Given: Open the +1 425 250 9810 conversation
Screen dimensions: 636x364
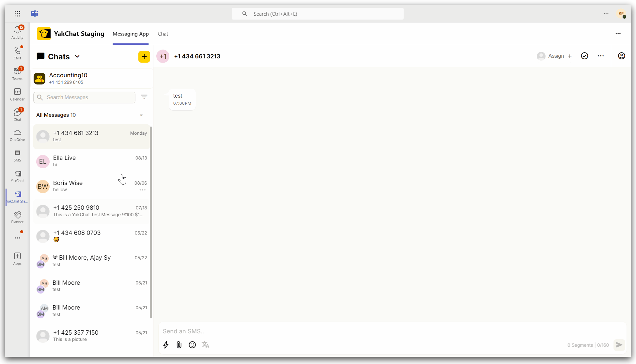Looking at the screenshot, I should click(x=91, y=211).
